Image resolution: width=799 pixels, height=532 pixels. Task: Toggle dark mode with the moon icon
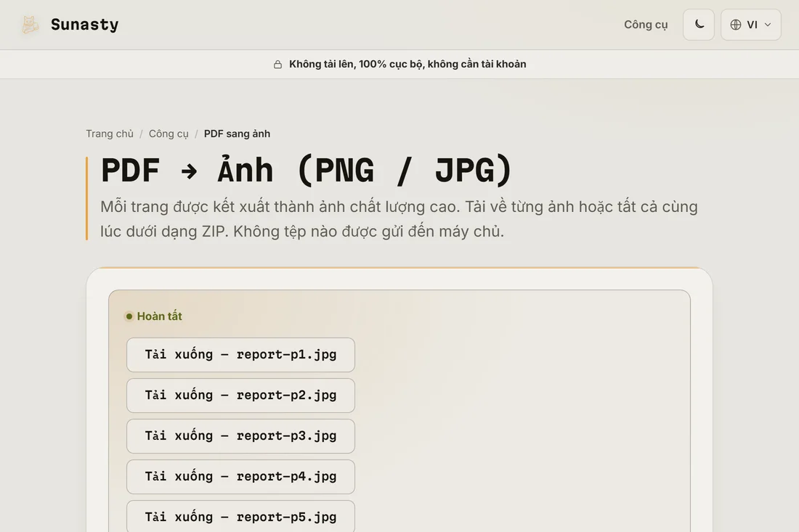[x=699, y=25]
